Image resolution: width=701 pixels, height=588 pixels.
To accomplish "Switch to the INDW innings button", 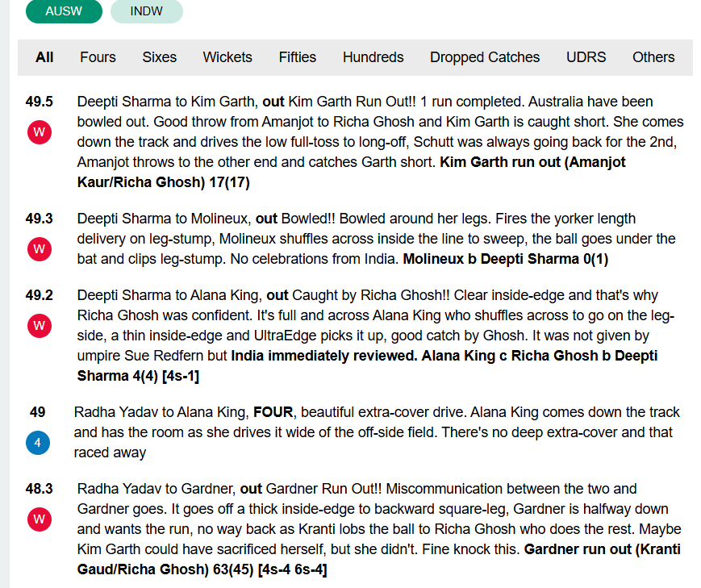I will (147, 11).
